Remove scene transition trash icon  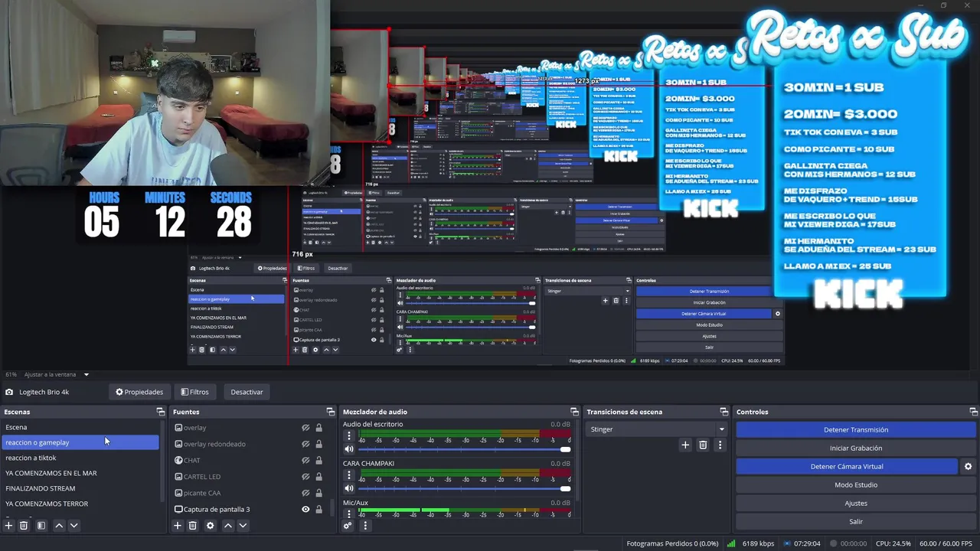tap(703, 445)
